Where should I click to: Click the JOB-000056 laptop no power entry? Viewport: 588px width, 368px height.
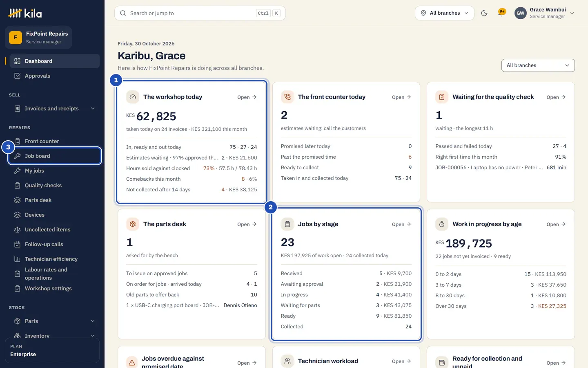(x=501, y=168)
